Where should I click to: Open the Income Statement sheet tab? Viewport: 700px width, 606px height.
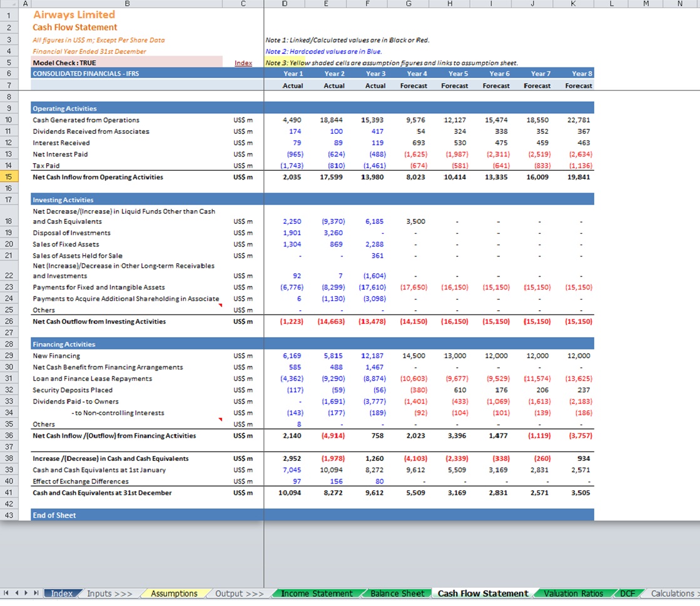click(317, 593)
